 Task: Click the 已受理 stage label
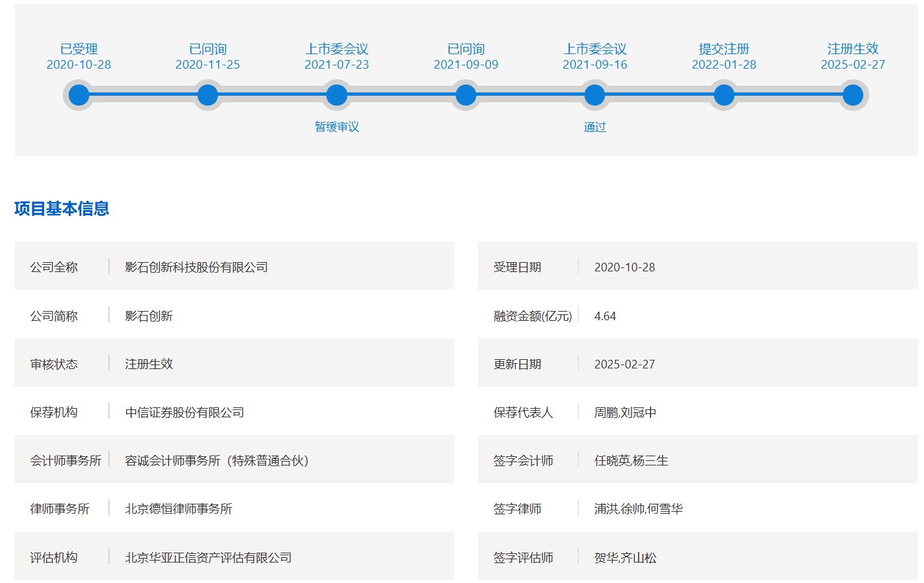point(79,49)
